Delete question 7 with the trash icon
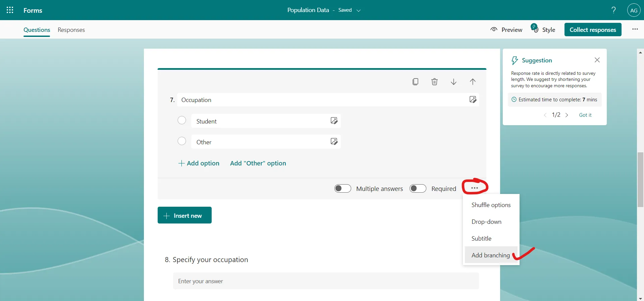 [x=434, y=82]
